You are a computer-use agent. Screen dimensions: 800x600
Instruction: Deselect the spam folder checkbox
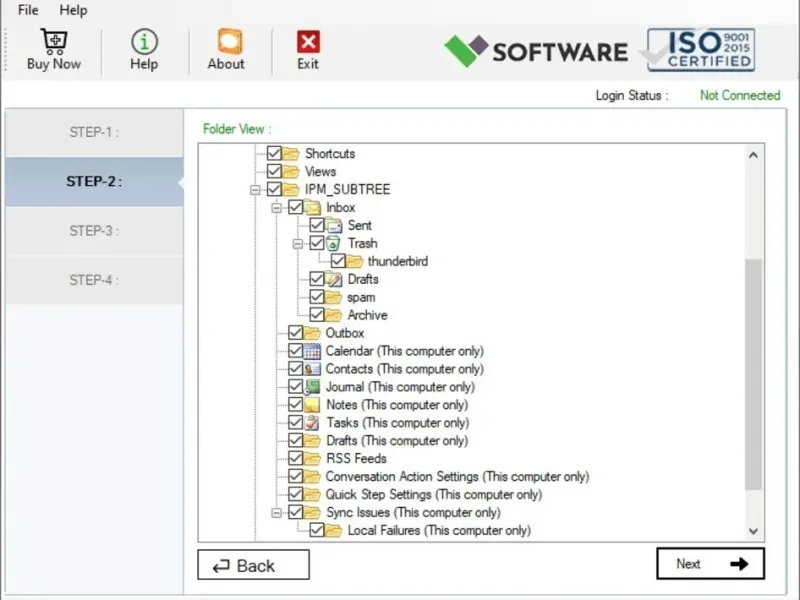317,297
